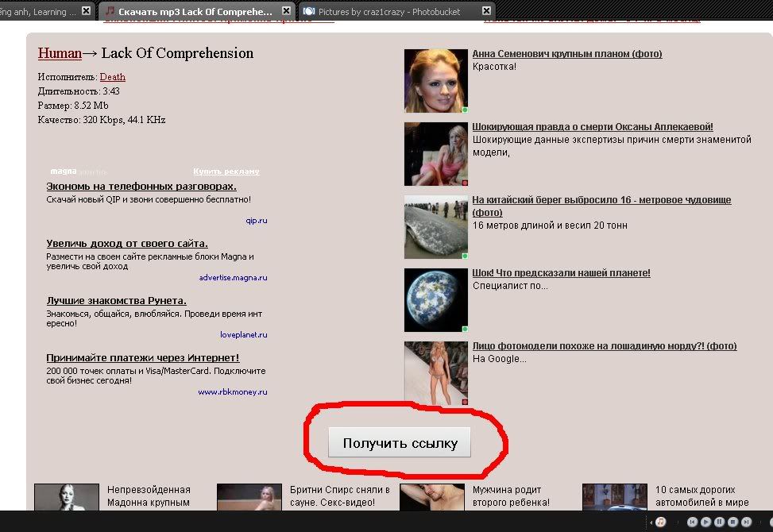Click the Earth planet thumbnail image
This screenshot has width=773, height=532.
click(x=435, y=299)
